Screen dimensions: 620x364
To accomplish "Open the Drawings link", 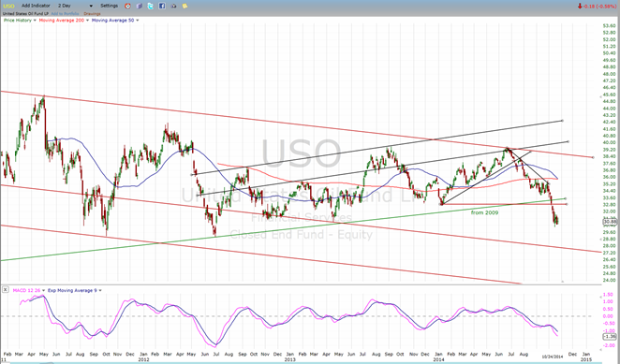I will 92,14.
